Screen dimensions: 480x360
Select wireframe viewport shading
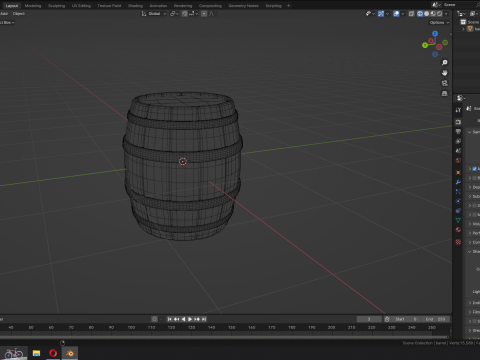pyautogui.click(x=420, y=14)
